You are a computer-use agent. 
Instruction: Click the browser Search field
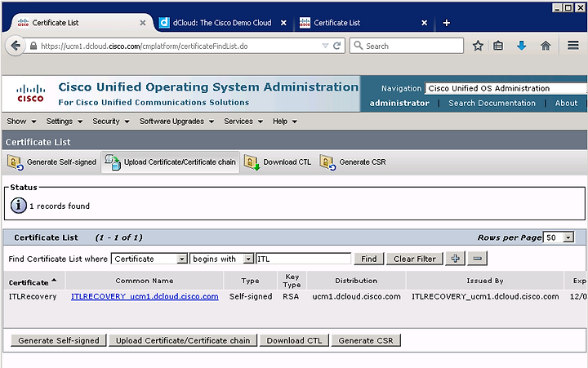tap(407, 46)
